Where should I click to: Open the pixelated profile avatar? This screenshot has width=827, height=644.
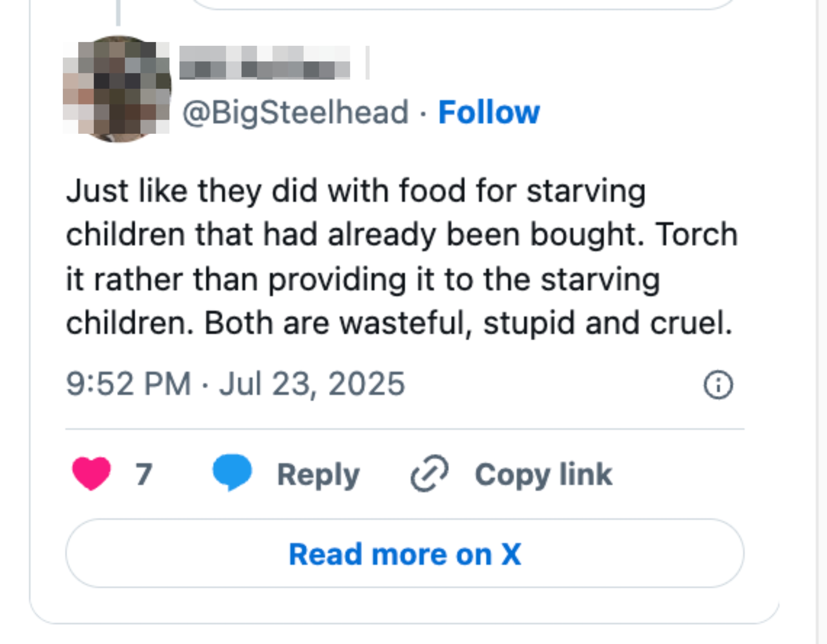coord(117,89)
